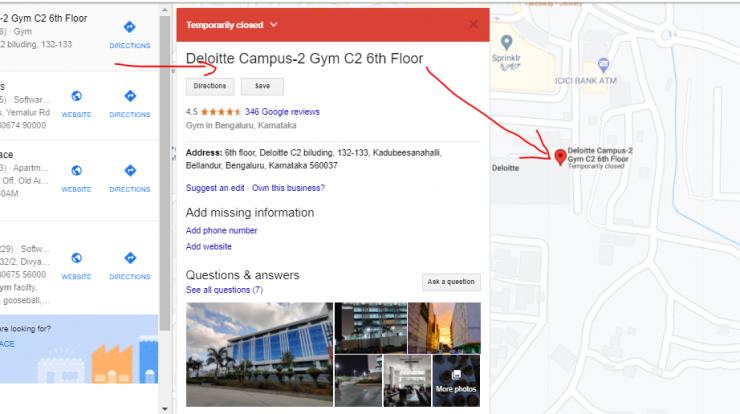Open 346 Google reviews link

282,112
